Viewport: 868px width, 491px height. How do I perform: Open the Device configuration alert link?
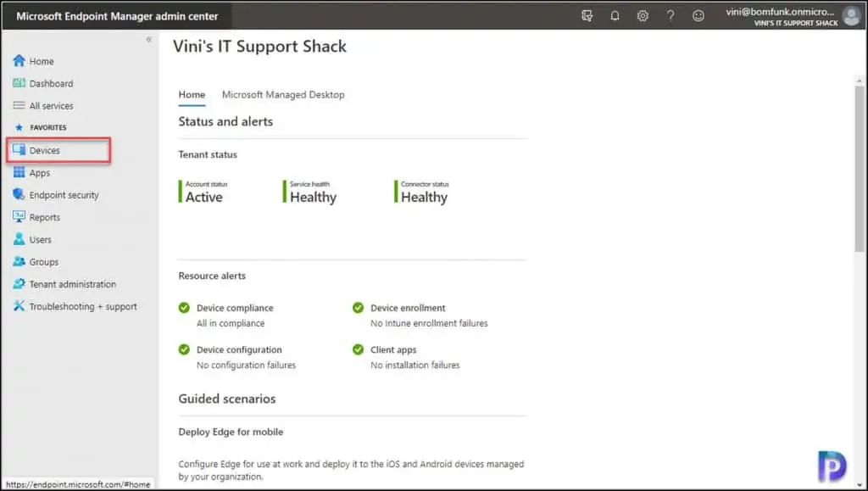(239, 349)
